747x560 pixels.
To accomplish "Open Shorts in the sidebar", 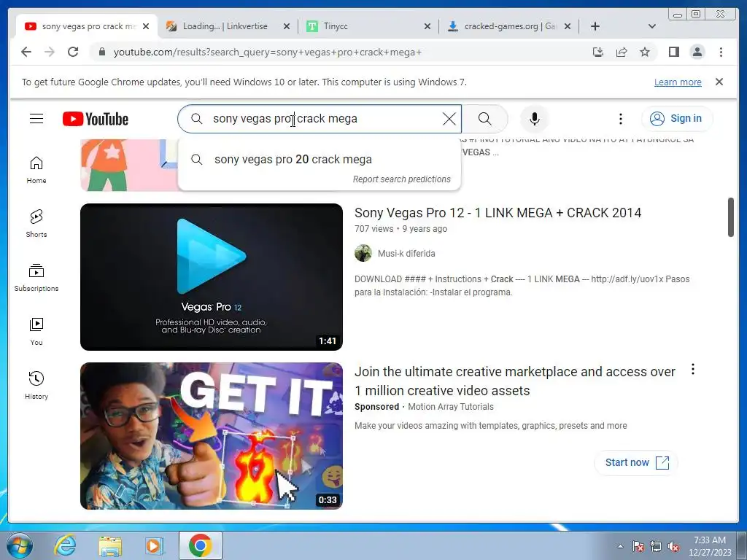I will click(36, 224).
